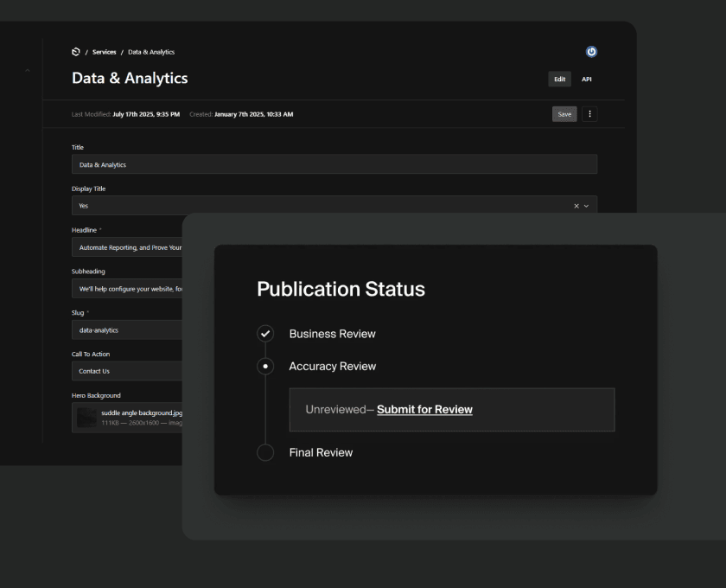The width and height of the screenshot is (726, 588).
Task: Select the Subheading text field
Action: point(127,289)
